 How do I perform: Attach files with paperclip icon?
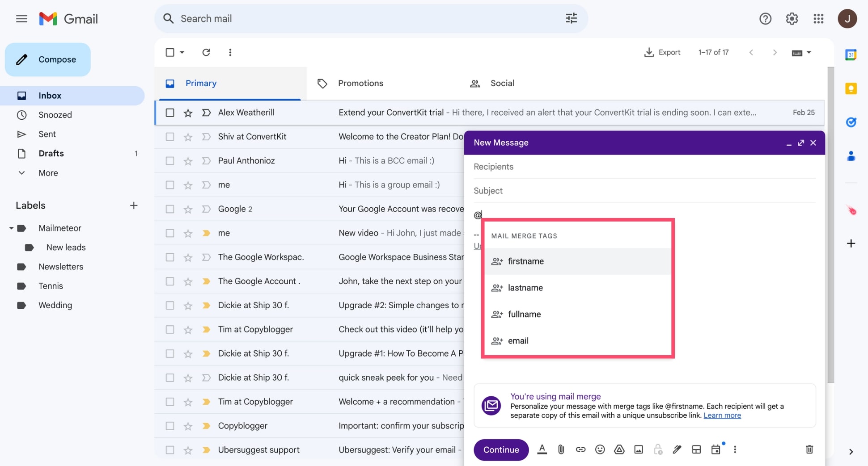tap(561, 449)
